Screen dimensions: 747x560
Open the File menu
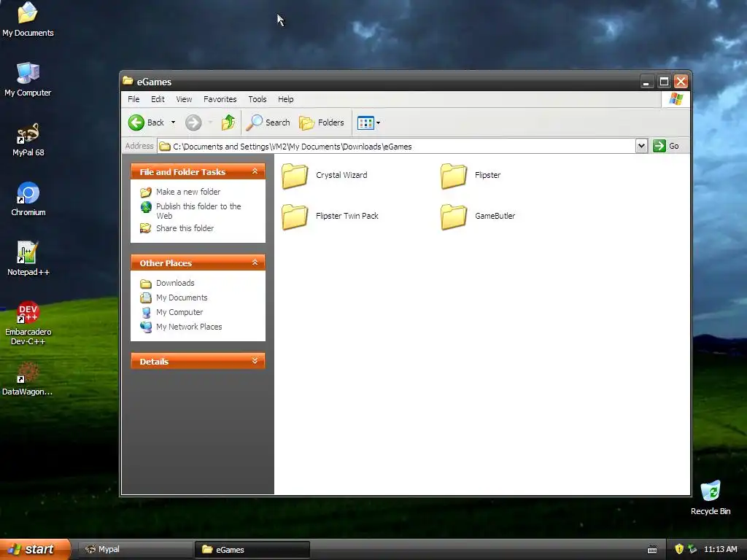134,99
